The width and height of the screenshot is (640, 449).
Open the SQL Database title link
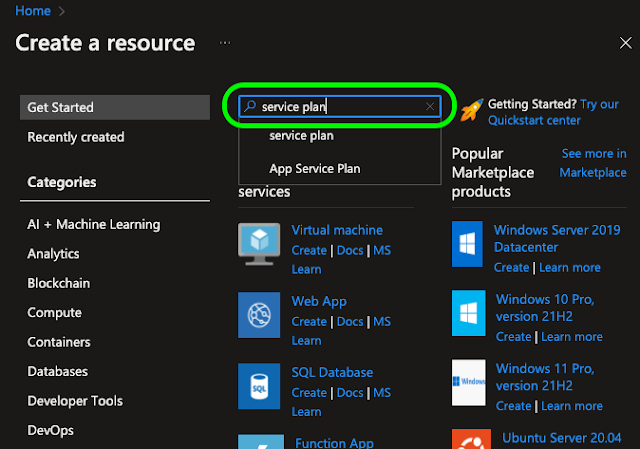click(x=332, y=372)
